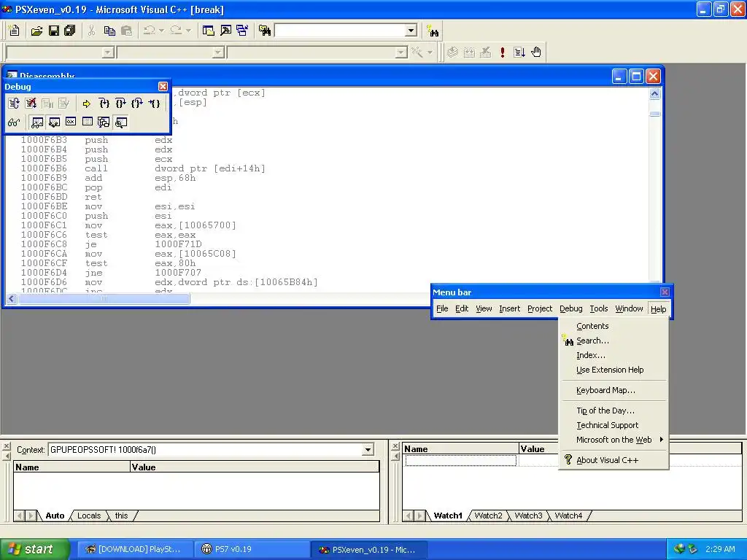Click the Go debug icon on the build bar
The image size is (747, 560).
(x=519, y=52)
